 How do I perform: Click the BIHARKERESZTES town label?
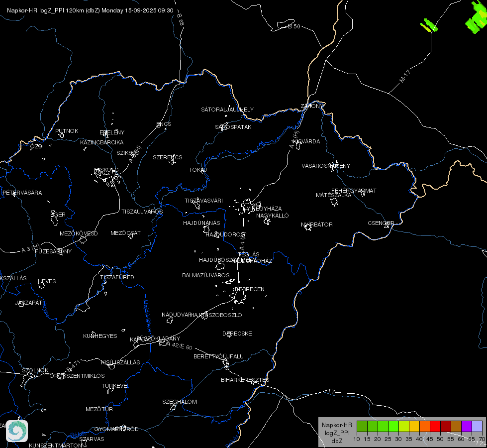tap(245, 380)
